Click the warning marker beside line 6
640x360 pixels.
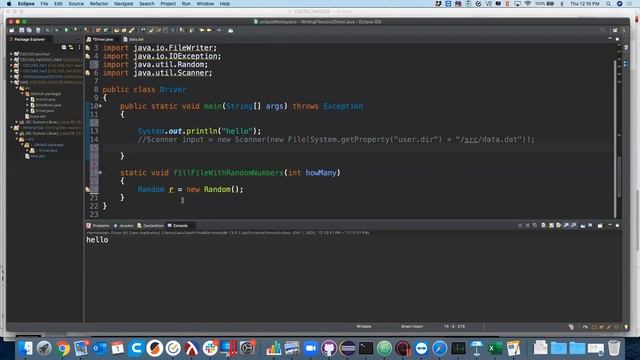[88, 73]
